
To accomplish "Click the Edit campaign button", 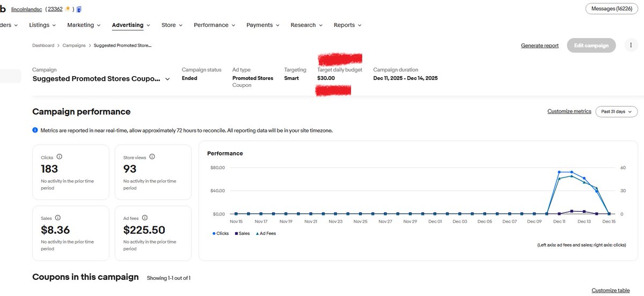I will coord(591,46).
